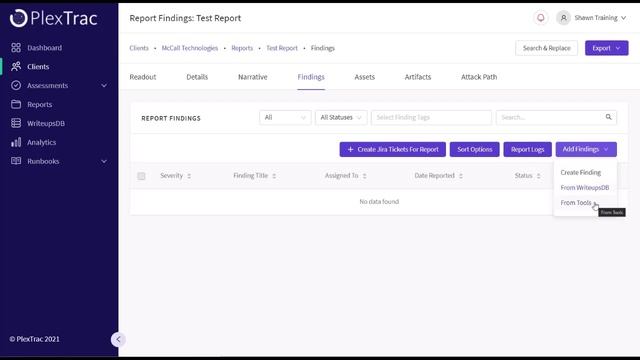640x360 pixels.
Task: Expand the Assessments sidebar chevron
Action: pyautogui.click(x=104, y=86)
